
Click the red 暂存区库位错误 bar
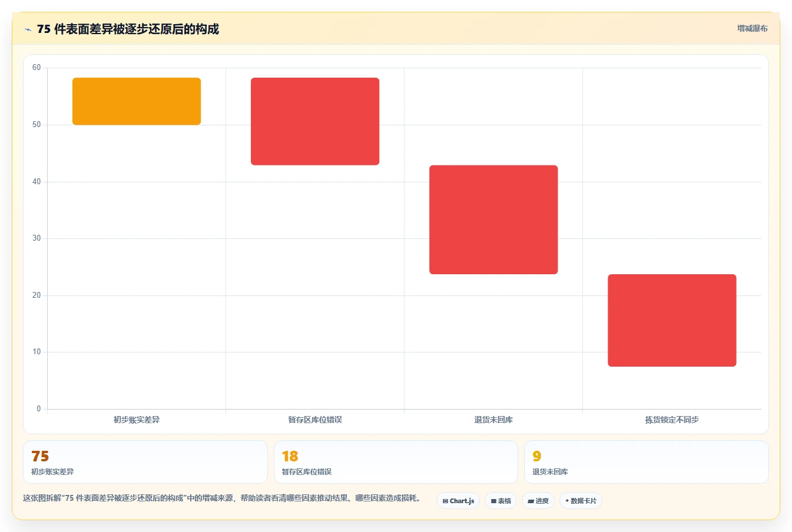[x=315, y=121]
